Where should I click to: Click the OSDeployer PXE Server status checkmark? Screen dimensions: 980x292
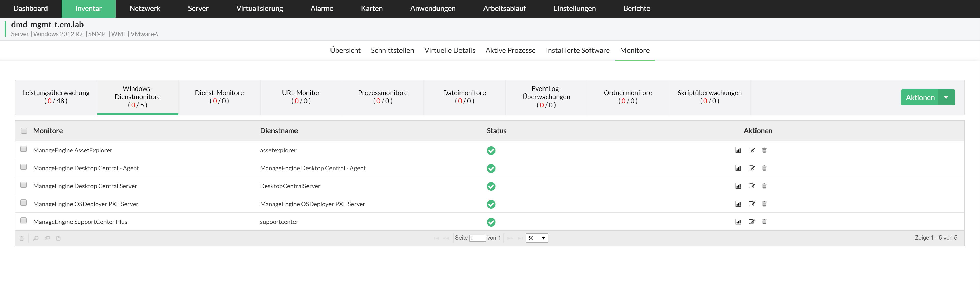click(491, 204)
